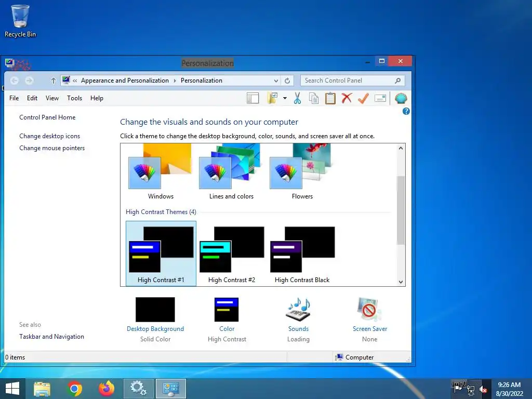Click the theme list scrollbar thumb
The image size is (532, 399).
(x=401, y=210)
